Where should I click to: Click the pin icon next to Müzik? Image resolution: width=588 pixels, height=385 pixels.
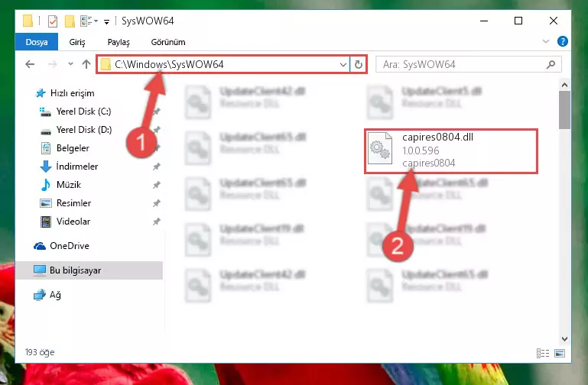(x=157, y=185)
